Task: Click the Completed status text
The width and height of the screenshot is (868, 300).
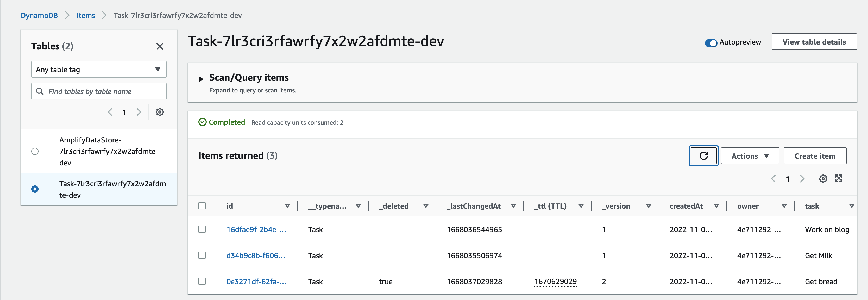Action: point(227,122)
